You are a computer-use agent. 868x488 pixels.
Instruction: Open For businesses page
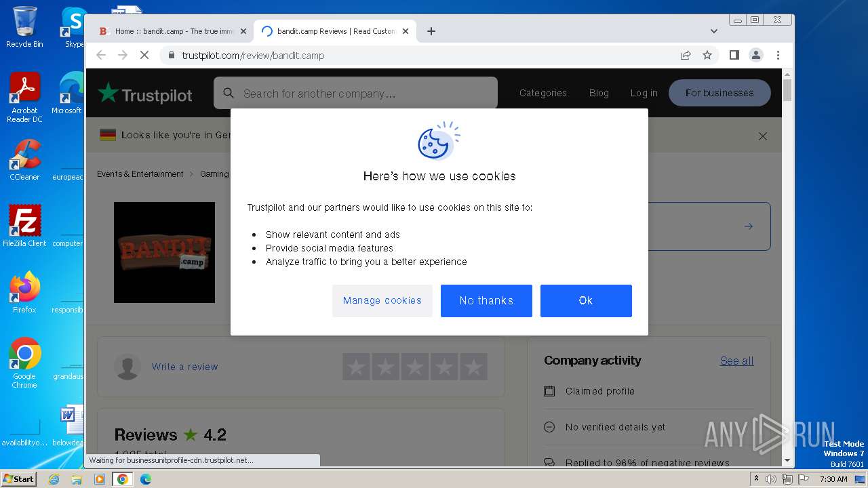click(719, 93)
